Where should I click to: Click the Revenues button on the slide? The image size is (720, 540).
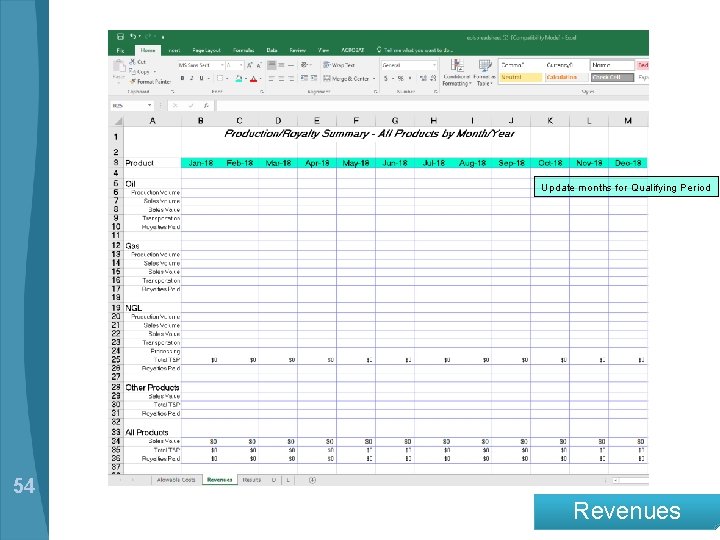627,512
